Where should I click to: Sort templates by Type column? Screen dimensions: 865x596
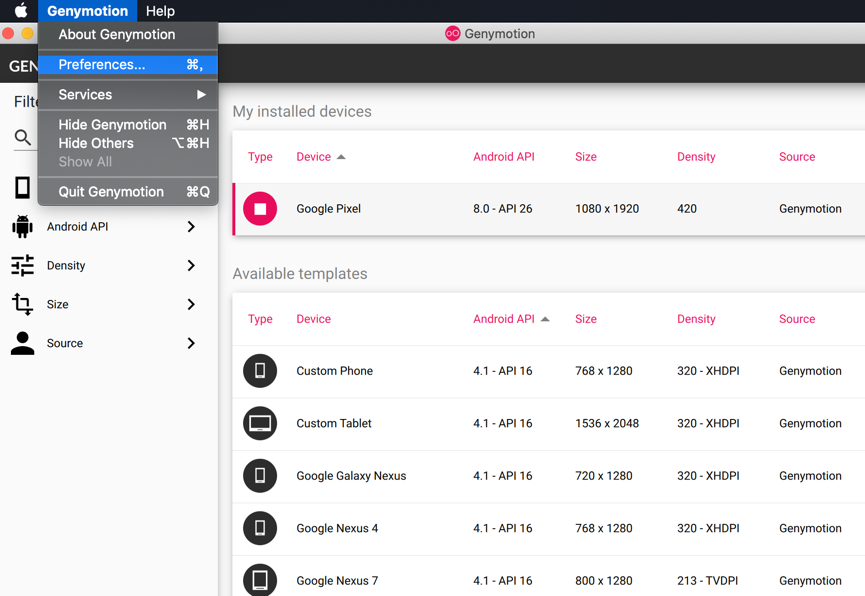pyautogui.click(x=260, y=319)
